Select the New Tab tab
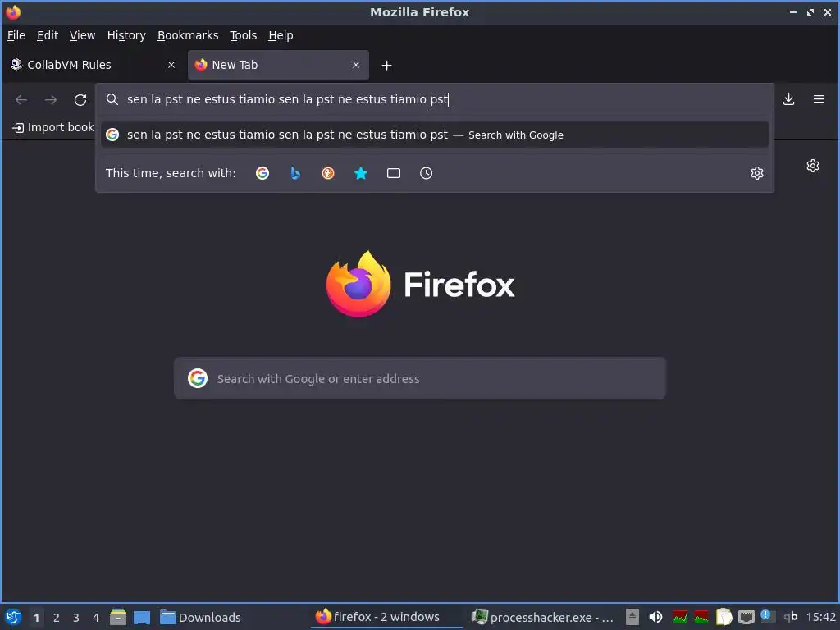 (278, 65)
